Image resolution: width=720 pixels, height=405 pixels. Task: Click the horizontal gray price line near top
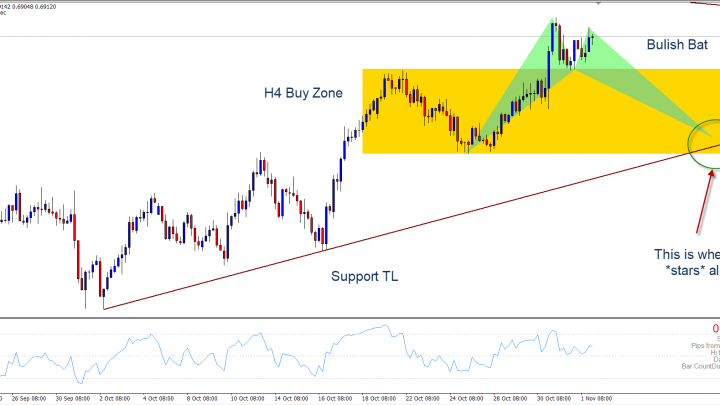coord(300,37)
